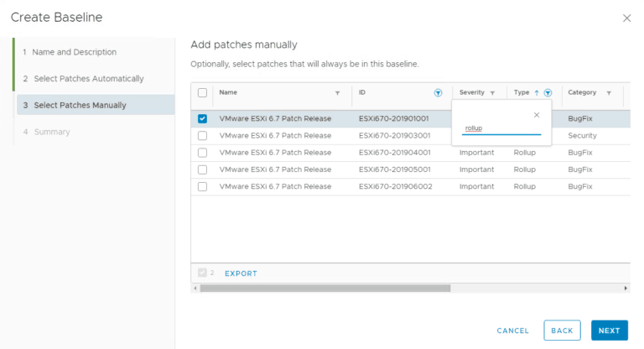Click the BACK button
Image resolution: width=644 pixels, height=349 pixels.
(x=562, y=331)
